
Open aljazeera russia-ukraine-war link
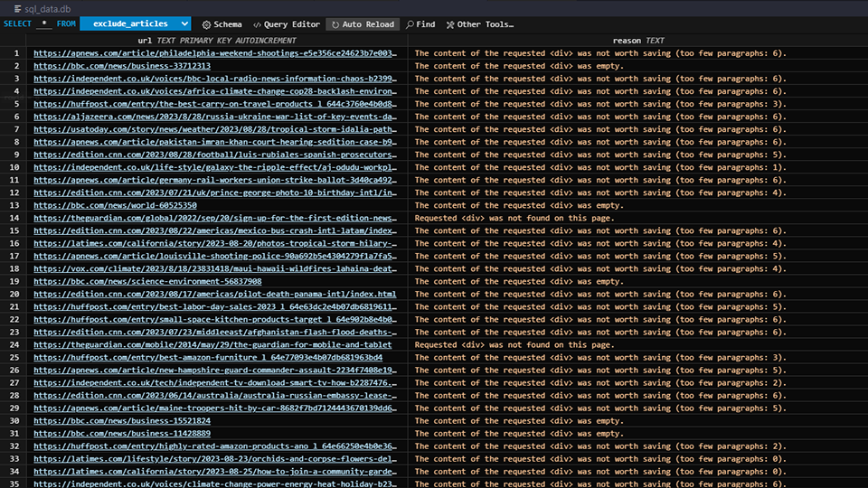tap(215, 117)
